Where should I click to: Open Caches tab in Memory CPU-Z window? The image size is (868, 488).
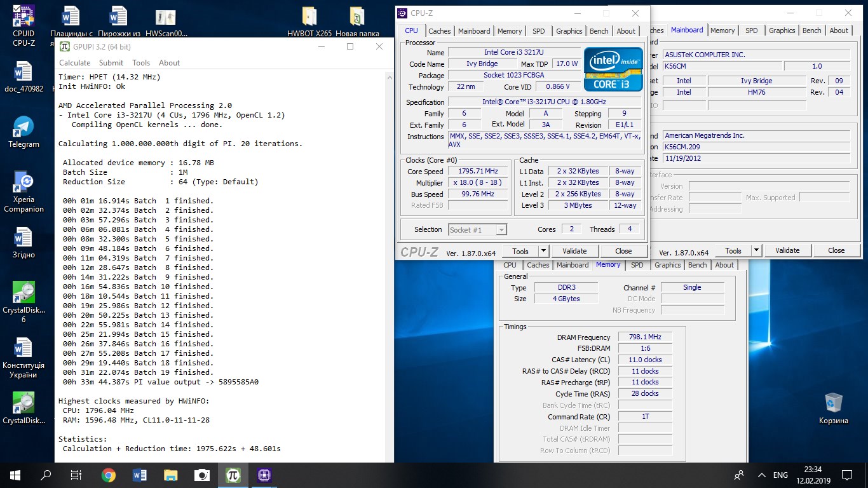538,266
